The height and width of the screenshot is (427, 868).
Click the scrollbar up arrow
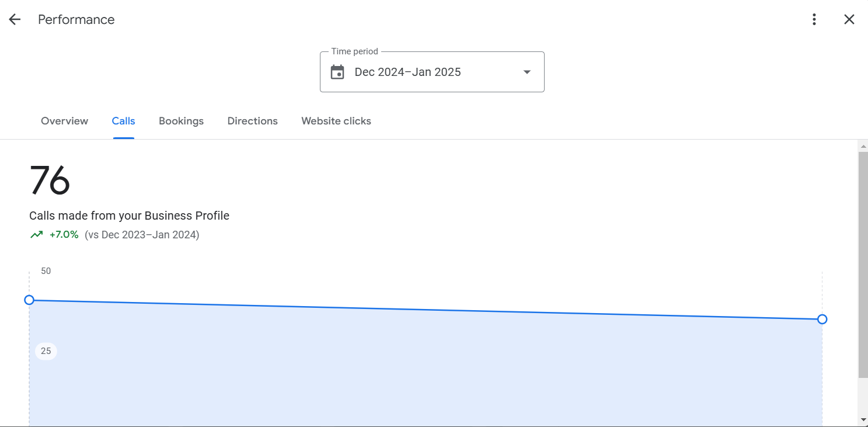pos(863,145)
